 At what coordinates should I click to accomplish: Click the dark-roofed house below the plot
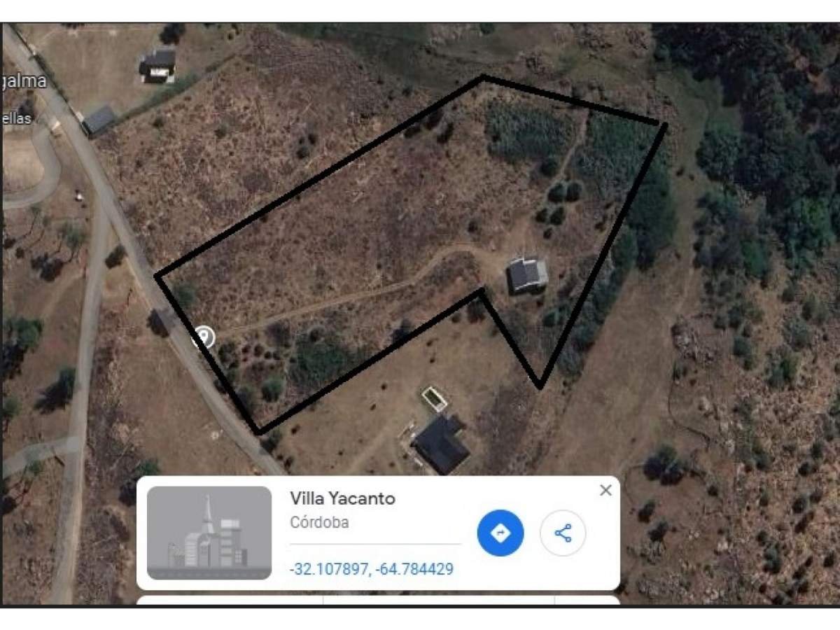pos(440,444)
